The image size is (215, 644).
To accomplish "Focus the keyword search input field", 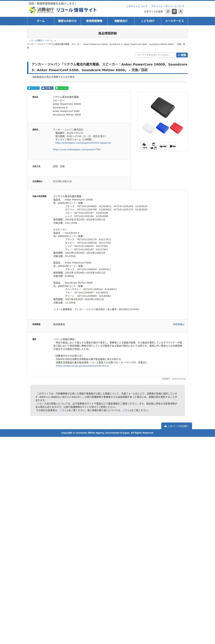I will pyautogui.click(x=155, y=55).
